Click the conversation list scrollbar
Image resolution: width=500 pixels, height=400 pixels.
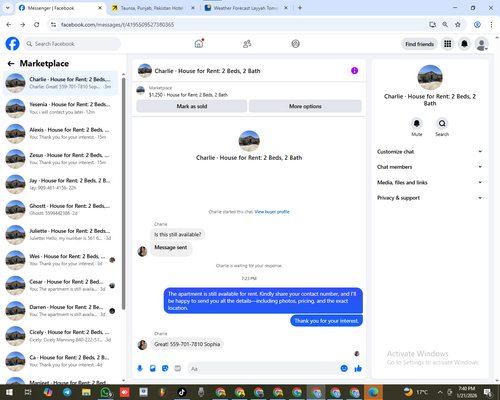[x=124, y=193]
